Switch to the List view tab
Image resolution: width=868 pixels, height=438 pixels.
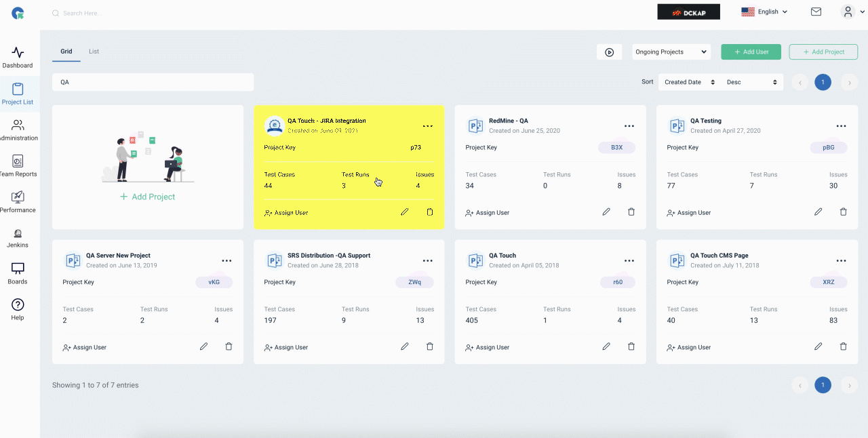94,52
